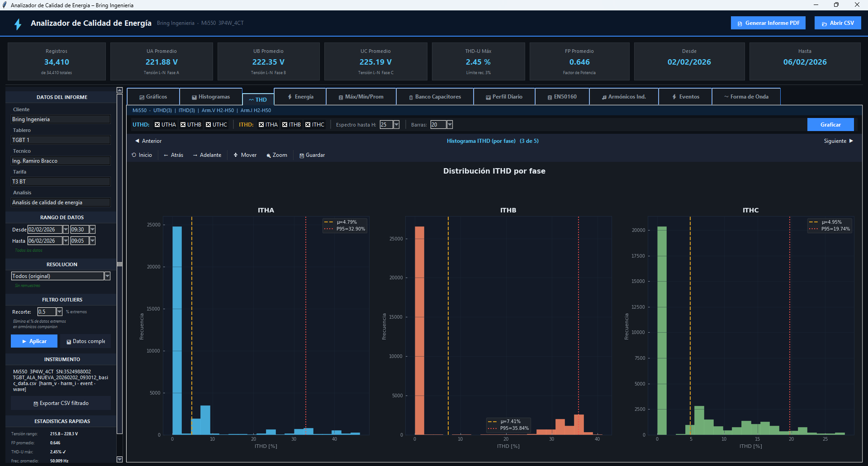
Task: Click the Zoom magnifier tool
Action: tap(277, 155)
